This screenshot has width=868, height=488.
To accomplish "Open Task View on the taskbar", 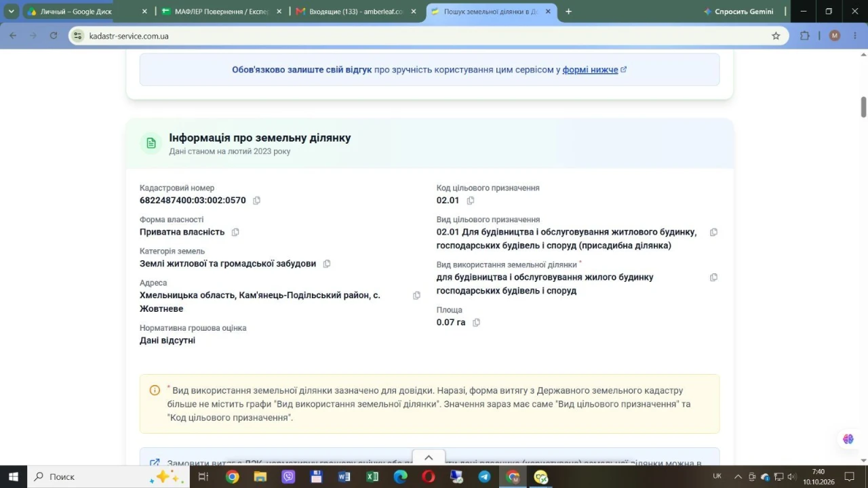I will [203, 476].
